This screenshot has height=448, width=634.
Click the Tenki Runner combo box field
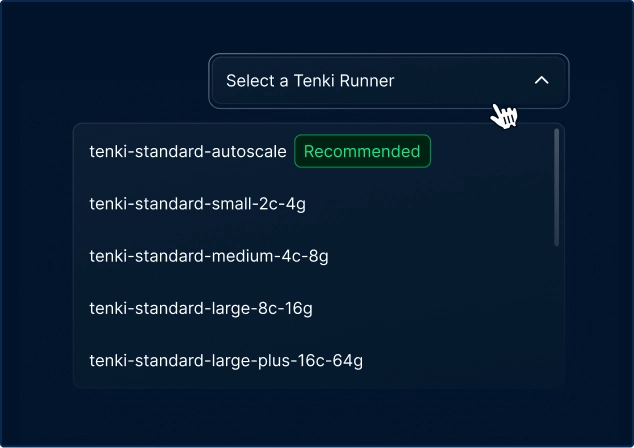[388, 81]
